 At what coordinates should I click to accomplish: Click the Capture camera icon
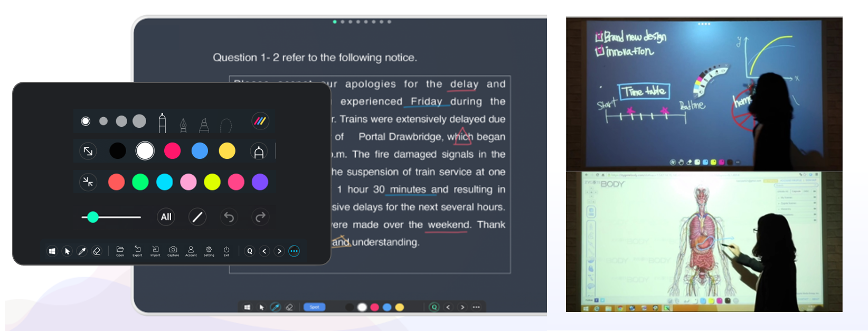pos(173,250)
